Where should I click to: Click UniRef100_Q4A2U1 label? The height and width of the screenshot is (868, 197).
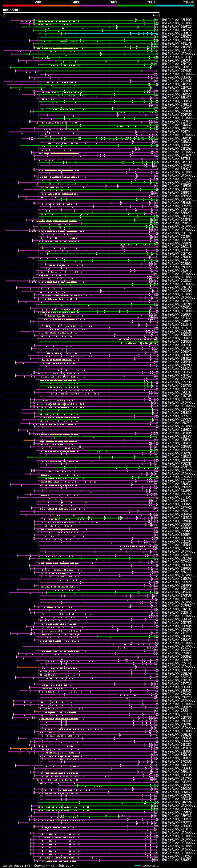[177, 139]
